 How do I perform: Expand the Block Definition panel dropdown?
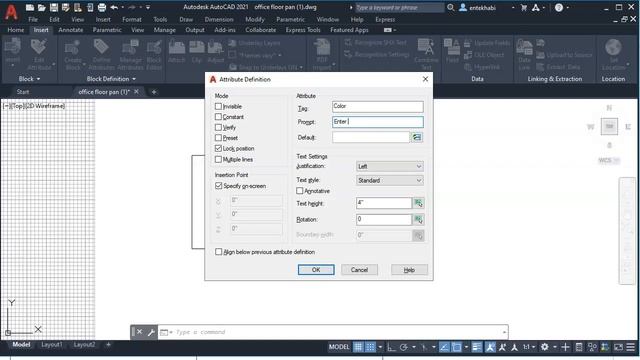(111, 79)
